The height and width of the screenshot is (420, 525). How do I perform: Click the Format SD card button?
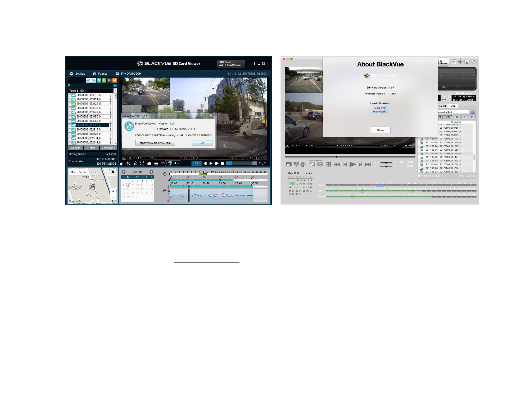pos(100,74)
